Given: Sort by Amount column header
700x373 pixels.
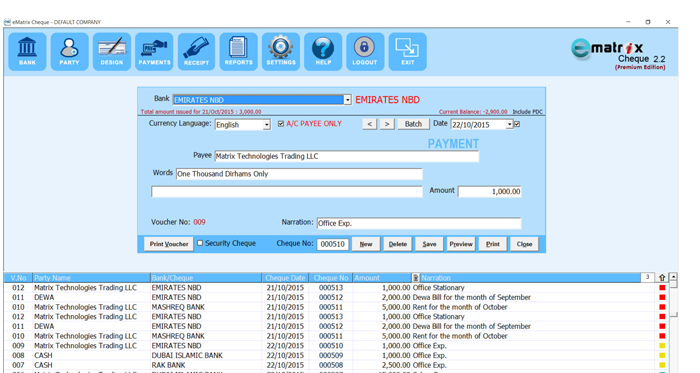Looking at the screenshot, I should (x=382, y=278).
